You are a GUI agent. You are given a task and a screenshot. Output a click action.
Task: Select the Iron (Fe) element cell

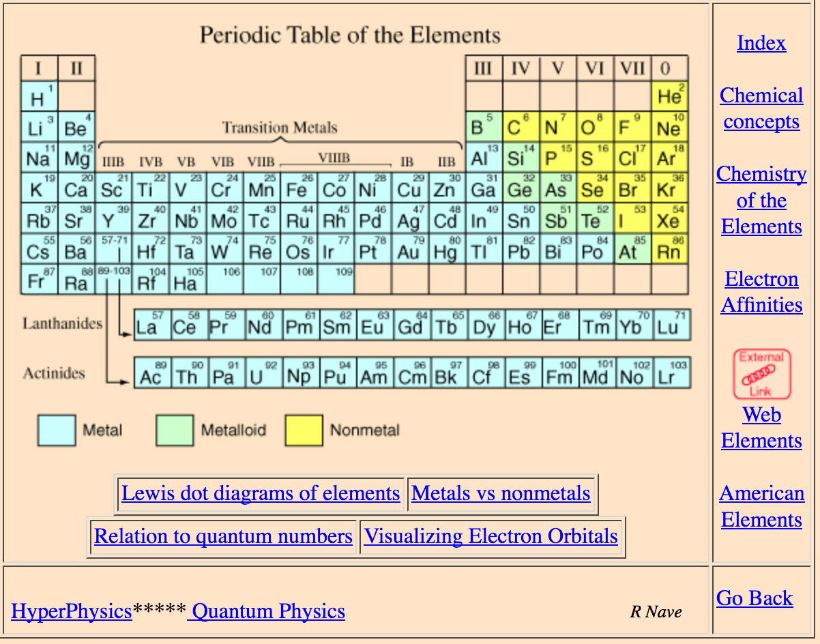click(298, 188)
